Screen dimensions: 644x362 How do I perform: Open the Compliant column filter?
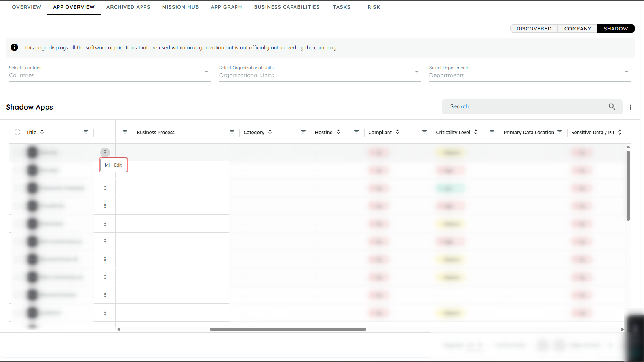pos(424,132)
